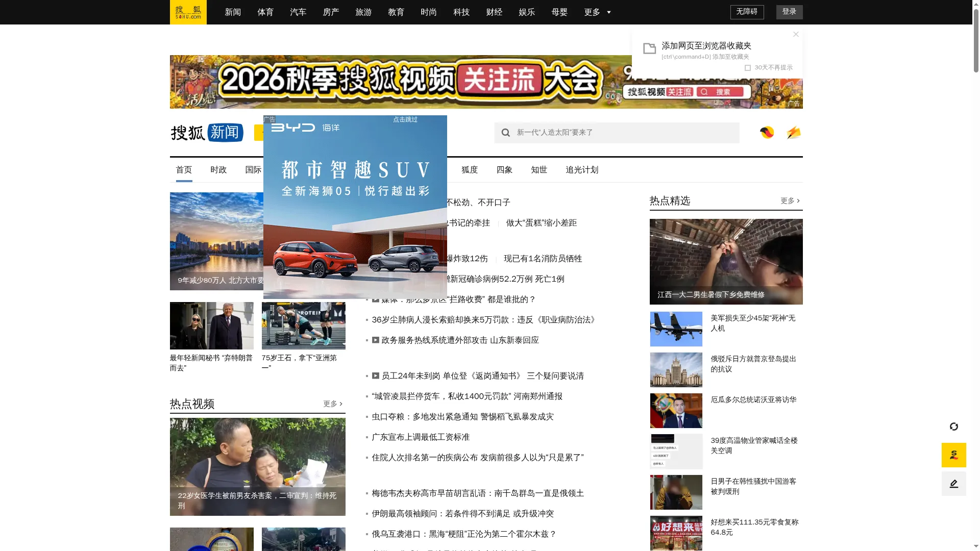Open 厄瓜多尔总统诺沃亚 thumbnail
The width and height of the screenshot is (980, 551).
(676, 411)
